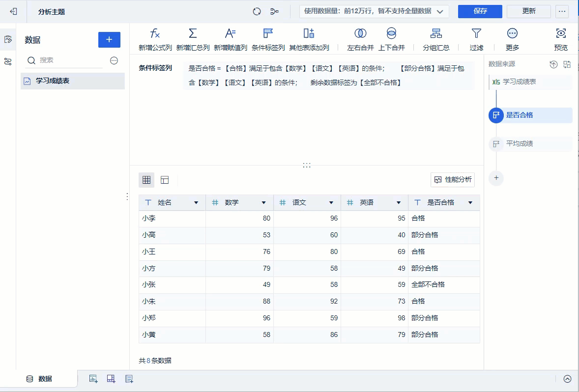Select 学习成绩表 in the data list
This screenshot has height=392, width=579.
(x=73, y=81)
